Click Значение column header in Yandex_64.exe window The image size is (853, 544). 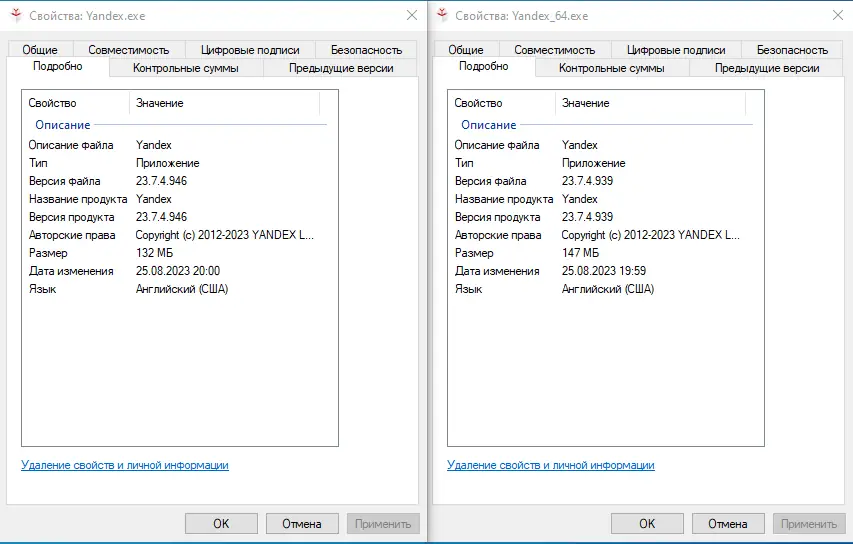click(x=585, y=103)
